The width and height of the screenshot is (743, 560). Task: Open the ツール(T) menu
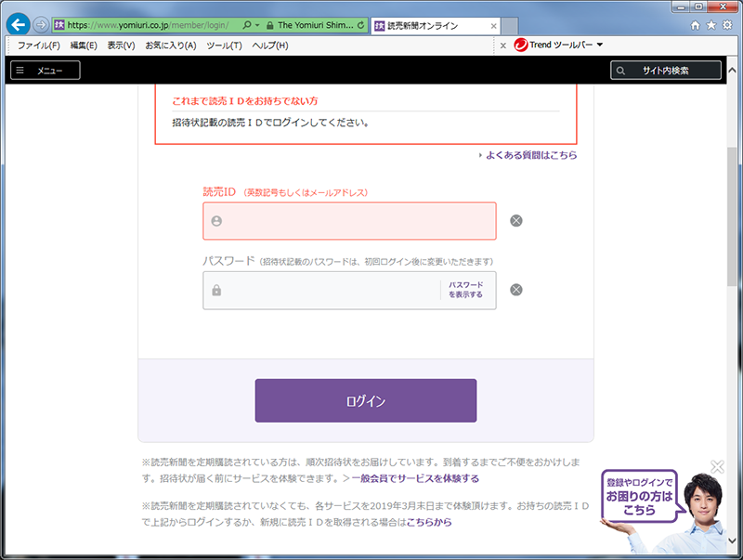pos(224,46)
